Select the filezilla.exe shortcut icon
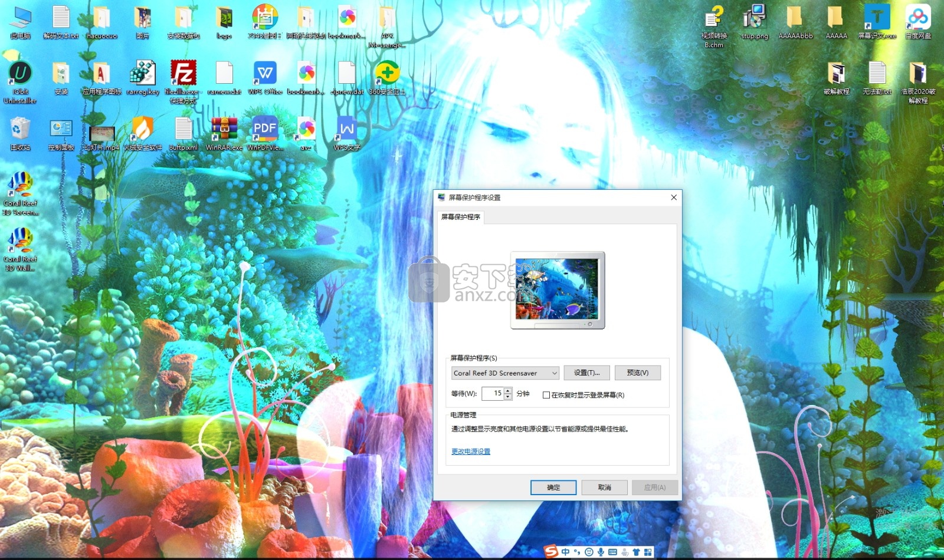Image resolution: width=944 pixels, height=560 pixels. 183,82
